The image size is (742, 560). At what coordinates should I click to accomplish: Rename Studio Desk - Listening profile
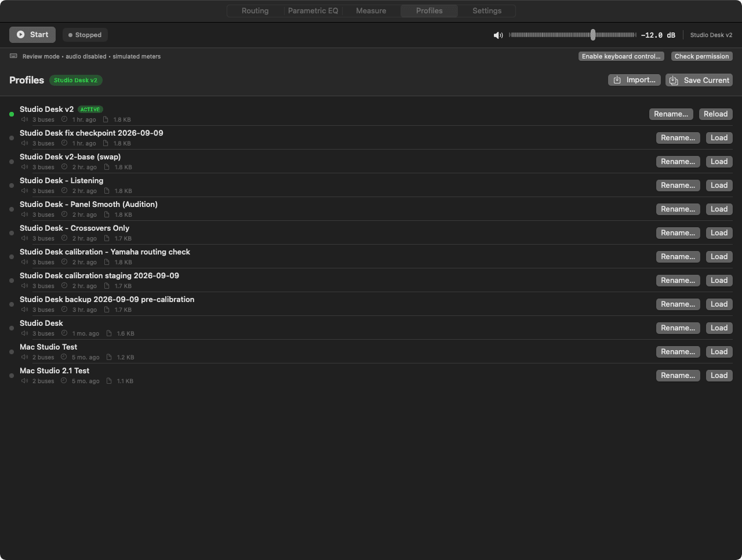tap(678, 186)
